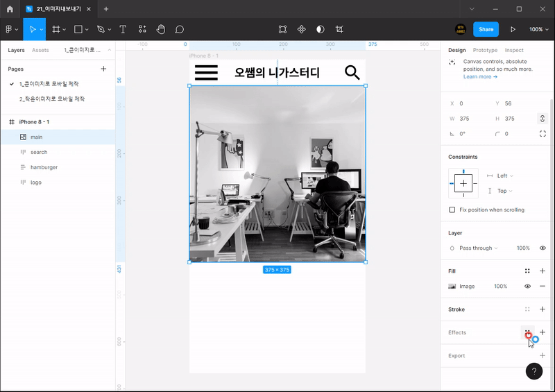Screen dimensions: 555x392
Task: Open the Resources tool
Action: tap(142, 29)
